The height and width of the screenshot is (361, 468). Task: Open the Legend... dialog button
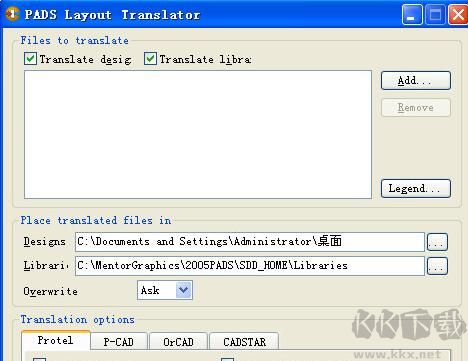(416, 189)
